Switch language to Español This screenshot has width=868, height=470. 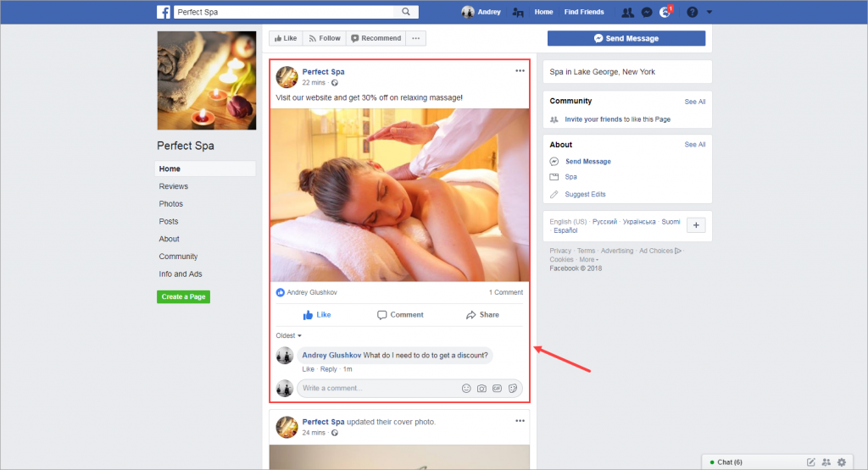click(565, 230)
